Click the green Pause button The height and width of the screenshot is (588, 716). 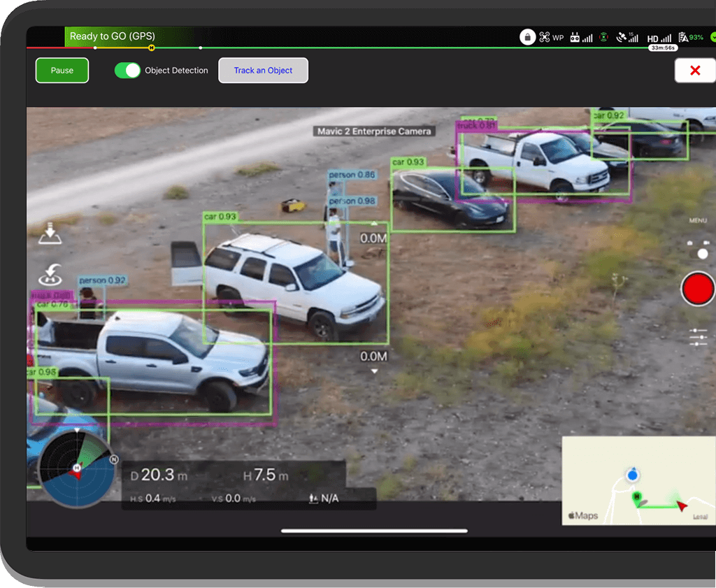point(62,71)
